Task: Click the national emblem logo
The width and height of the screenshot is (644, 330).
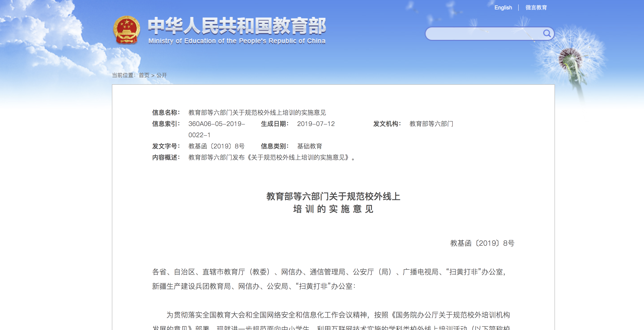Action: point(126,30)
